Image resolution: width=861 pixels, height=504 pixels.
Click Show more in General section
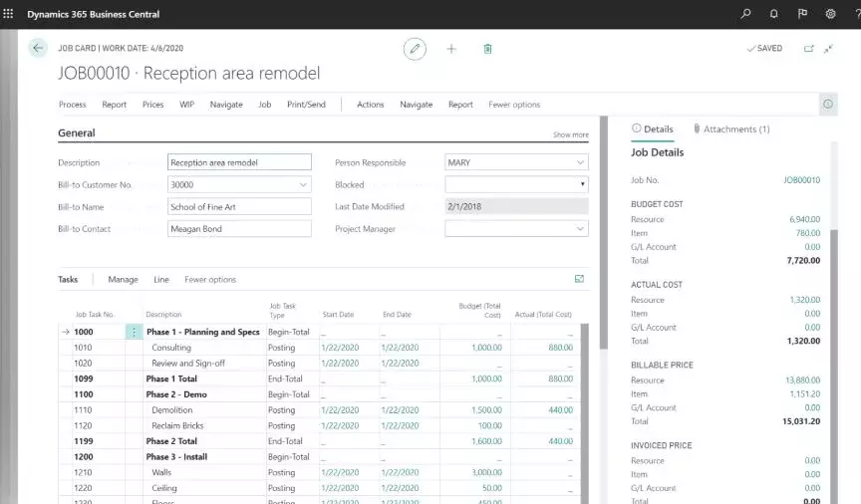(x=570, y=134)
